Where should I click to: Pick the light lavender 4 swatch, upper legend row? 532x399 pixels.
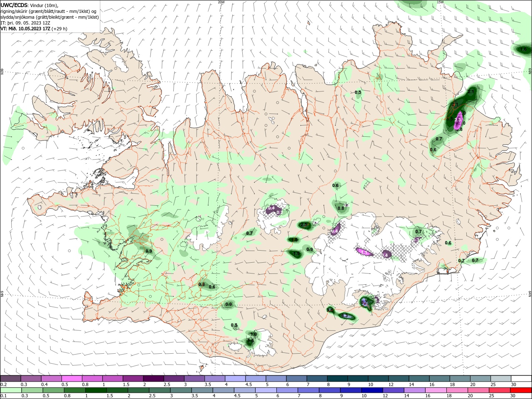[x=235, y=379]
